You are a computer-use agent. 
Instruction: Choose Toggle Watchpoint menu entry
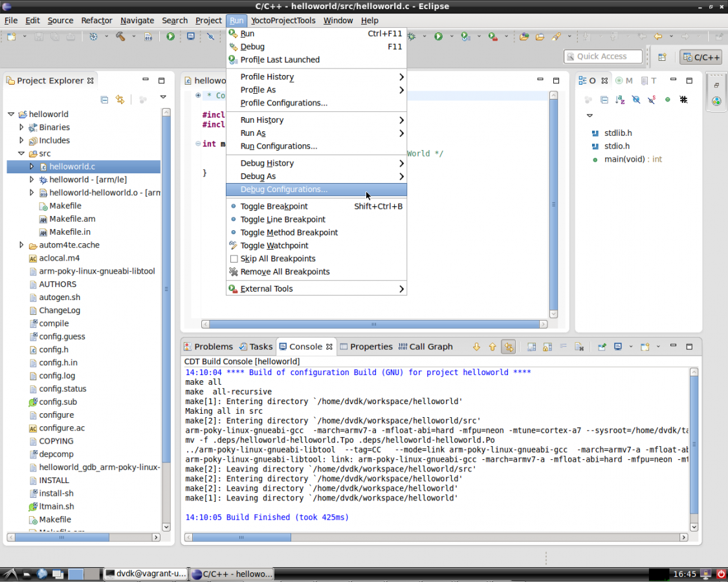click(x=274, y=246)
